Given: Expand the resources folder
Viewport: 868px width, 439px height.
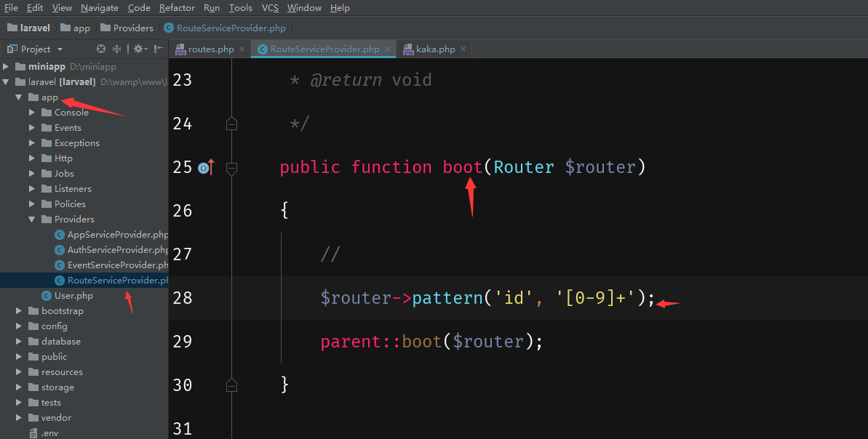Looking at the screenshot, I should click(x=19, y=372).
